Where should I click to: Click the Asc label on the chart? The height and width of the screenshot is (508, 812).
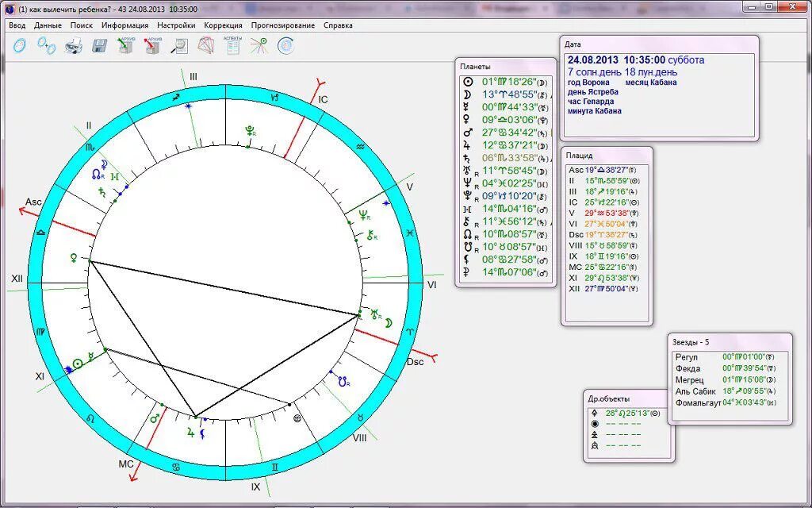tap(33, 202)
